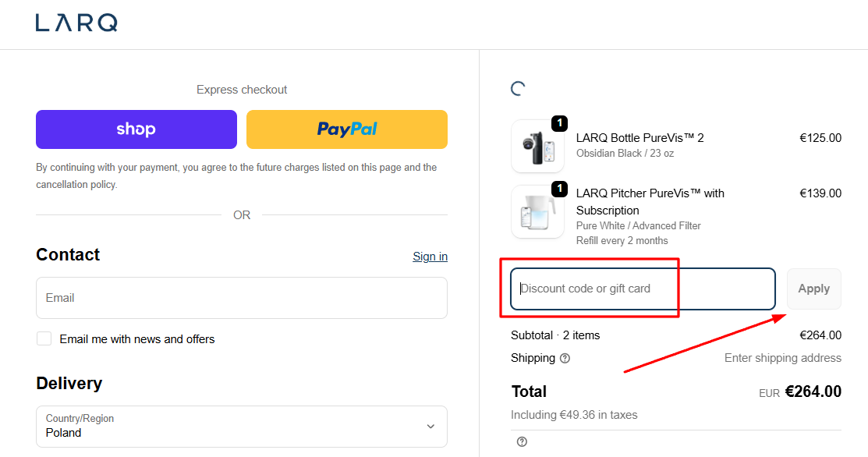Click the Apply button for the discount code

(813, 288)
